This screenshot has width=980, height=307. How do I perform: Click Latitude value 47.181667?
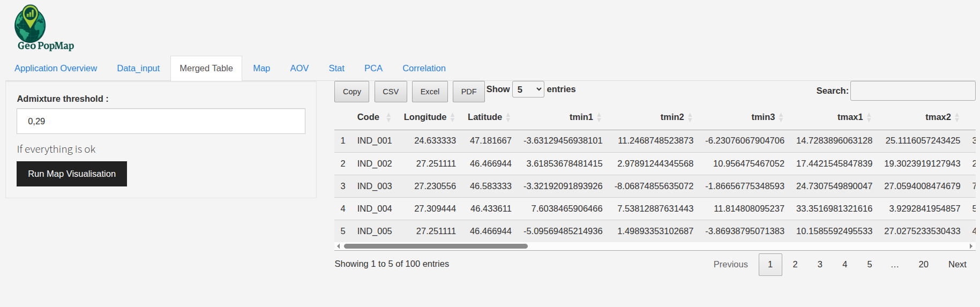pos(491,141)
